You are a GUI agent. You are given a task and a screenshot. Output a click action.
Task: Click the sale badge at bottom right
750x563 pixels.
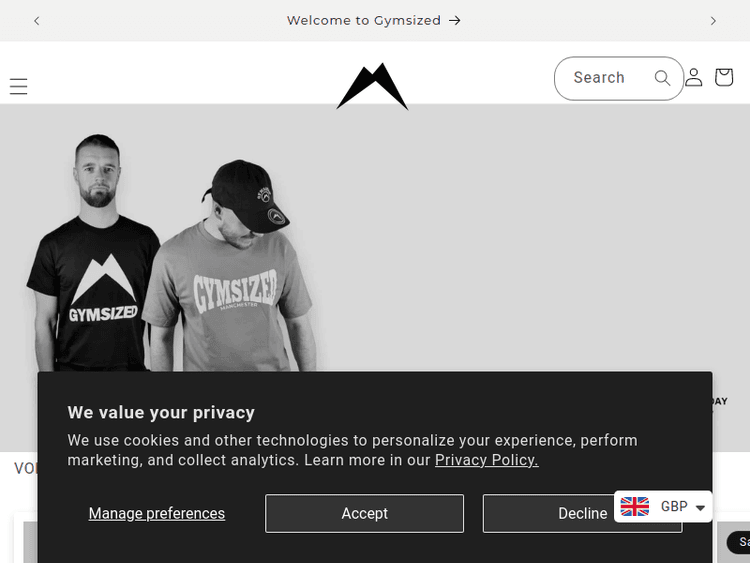[741, 542]
